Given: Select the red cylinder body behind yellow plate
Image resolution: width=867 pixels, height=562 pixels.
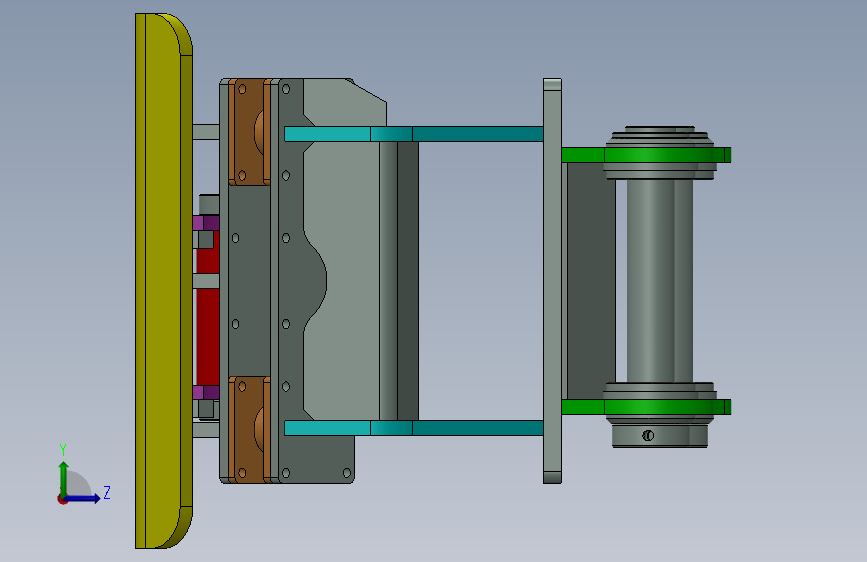Looking at the screenshot, I should click(208, 336).
